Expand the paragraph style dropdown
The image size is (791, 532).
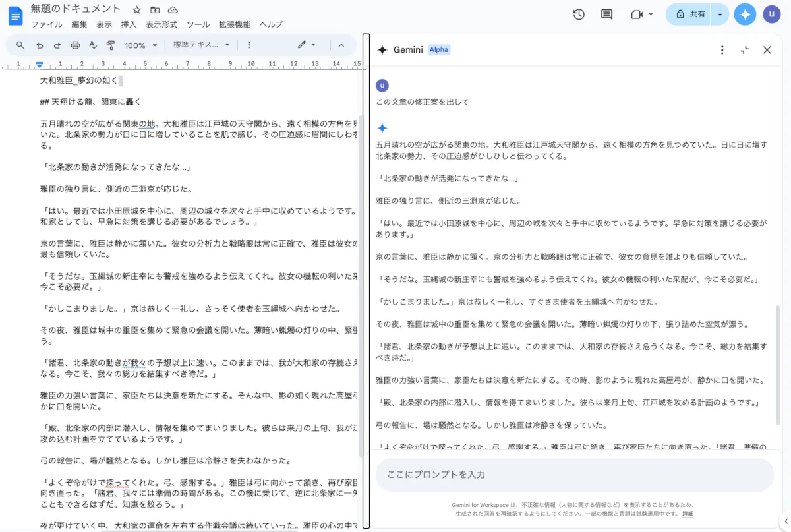(202, 45)
